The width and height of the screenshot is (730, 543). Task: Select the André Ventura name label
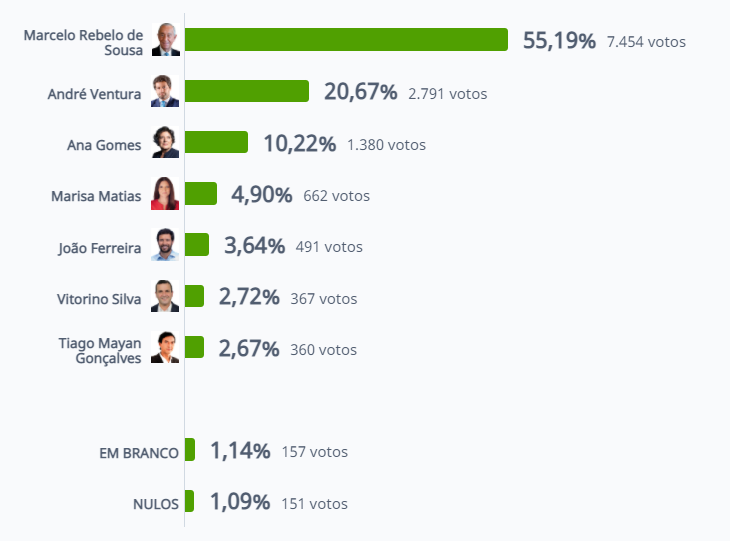(x=94, y=94)
